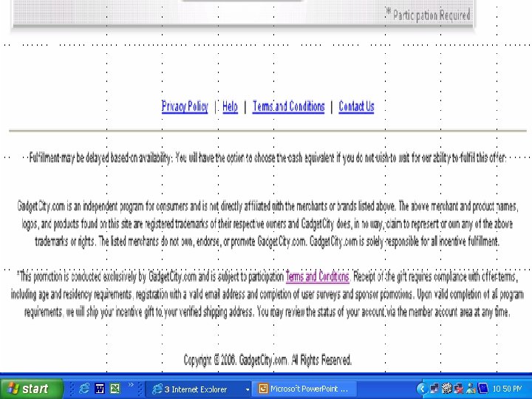Launch Microsoft Excel from Quick Launch
Image resolution: width=532 pixels, height=399 pixels.
(x=115, y=389)
